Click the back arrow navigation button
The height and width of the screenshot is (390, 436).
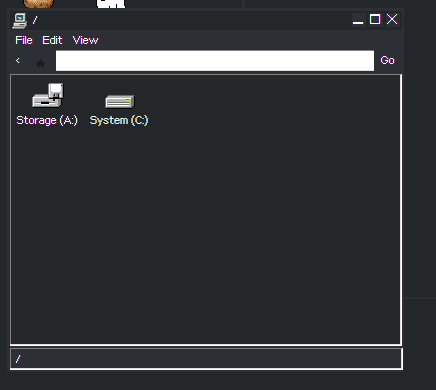18,61
